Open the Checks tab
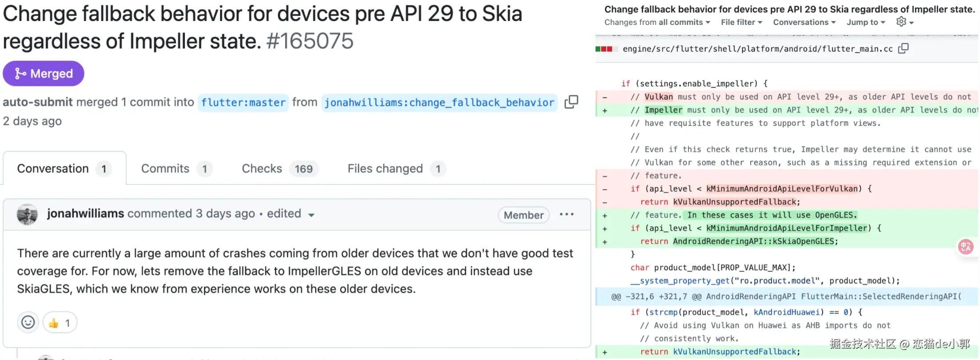 click(x=280, y=169)
